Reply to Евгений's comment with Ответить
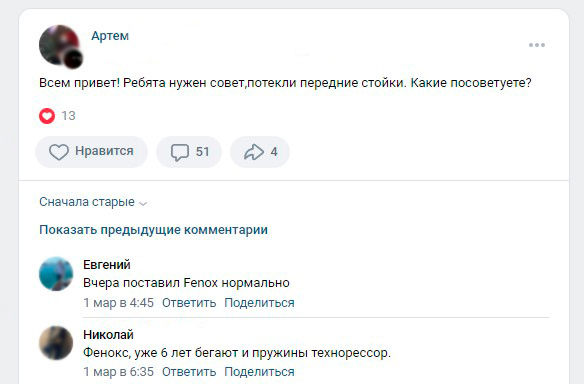The width and height of the screenshot is (584, 384). (189, 302)
